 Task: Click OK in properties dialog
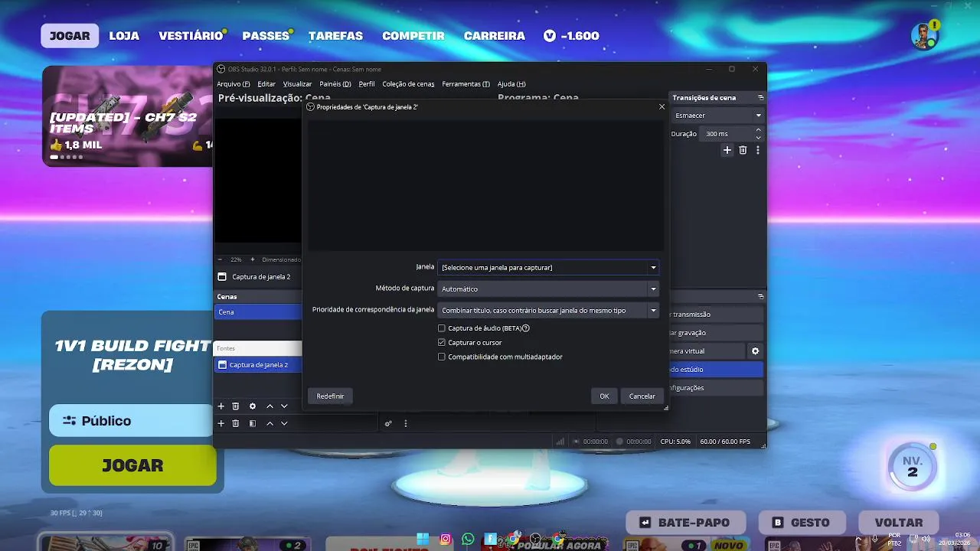tap(604, 396)
